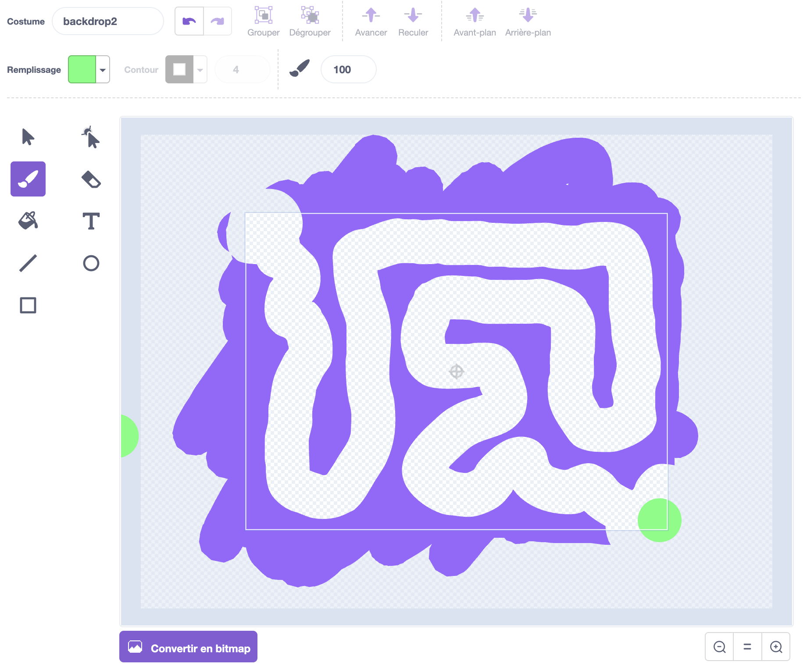Click the brush size 100 field
The image size is (807, 672).
[x=349, y=69]
